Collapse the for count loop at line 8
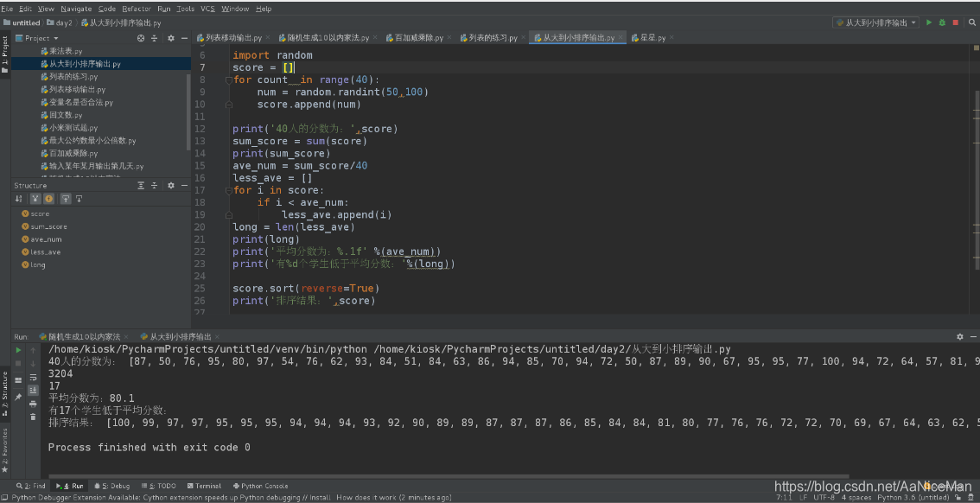 tap(229, 80)
